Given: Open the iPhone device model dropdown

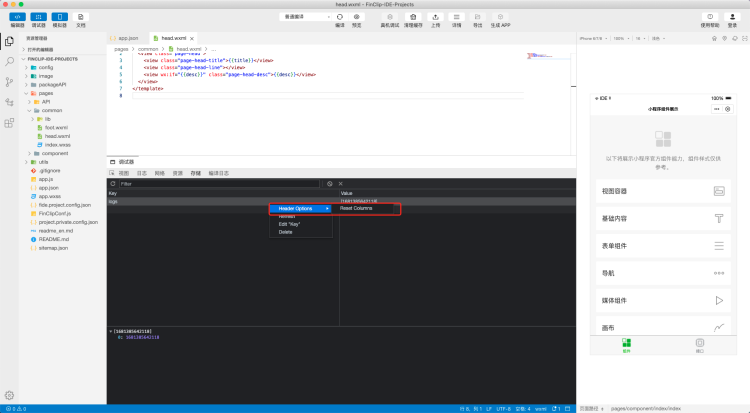Looking at the screenshot, I should point(594,38).
